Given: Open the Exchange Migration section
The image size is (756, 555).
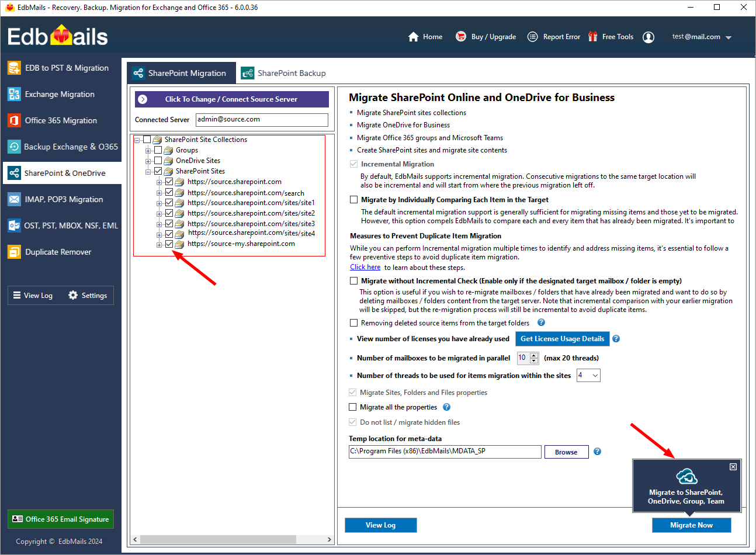Looking at the screenshot, I should pos(61,94).
